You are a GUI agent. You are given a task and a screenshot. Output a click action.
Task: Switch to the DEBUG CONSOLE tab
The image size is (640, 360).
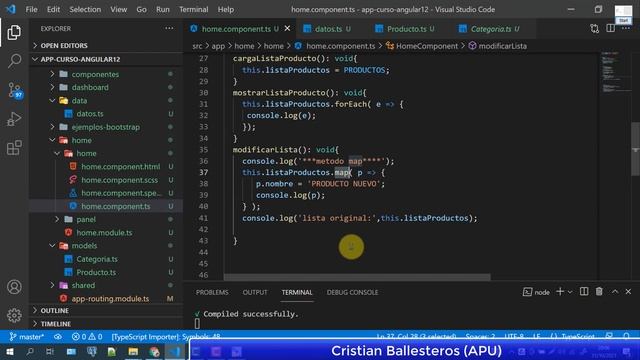(x=352, y=292)
